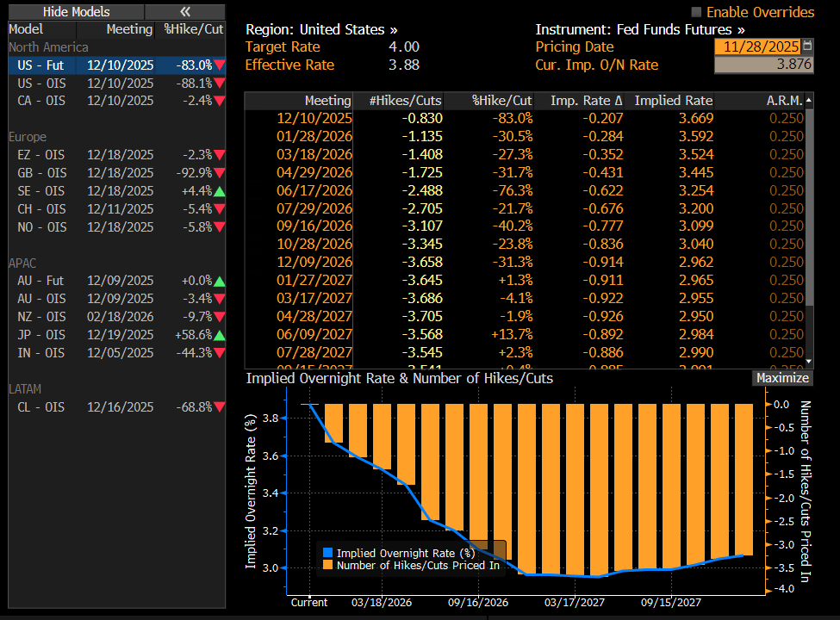The height and width of the screenshot is (620, 840).
Task: Click green up arrow on JP - OIS row
Action: [220, 335]
